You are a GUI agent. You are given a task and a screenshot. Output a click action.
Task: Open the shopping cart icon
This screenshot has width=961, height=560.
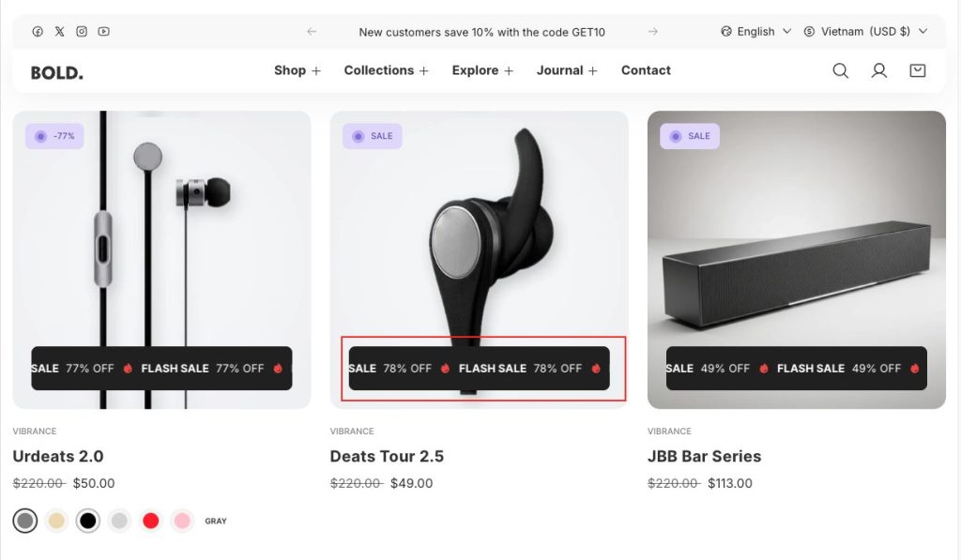point(917,70)
